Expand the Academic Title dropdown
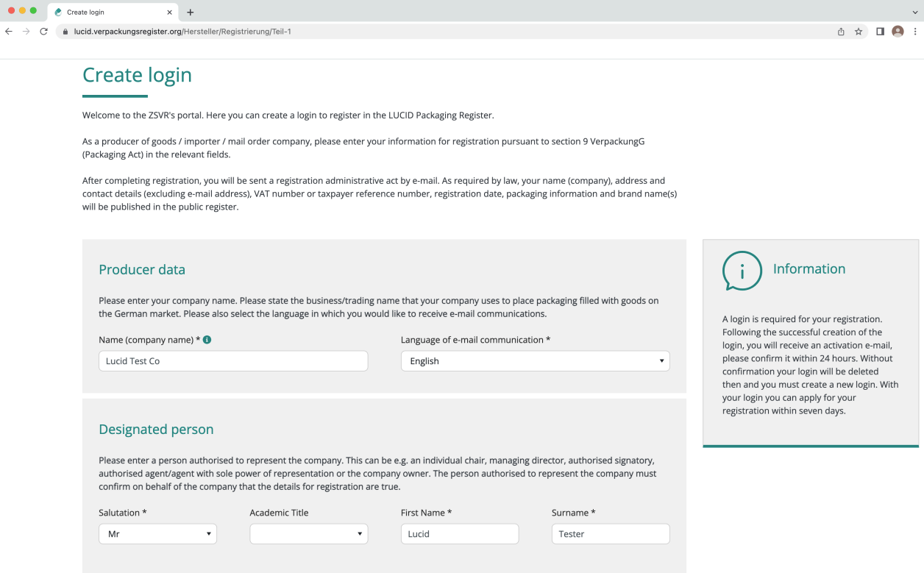Image resolution: width=924 pixels, height=573 pixels. (x=308, y=534)
